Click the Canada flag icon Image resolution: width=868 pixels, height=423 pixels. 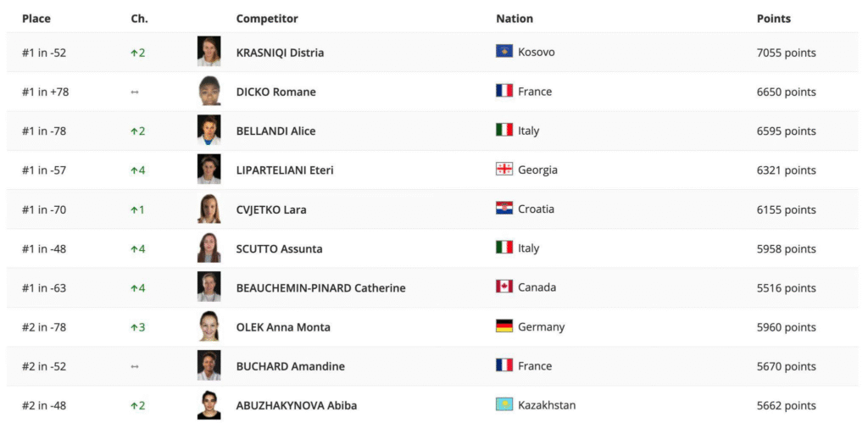pos(504,287)
